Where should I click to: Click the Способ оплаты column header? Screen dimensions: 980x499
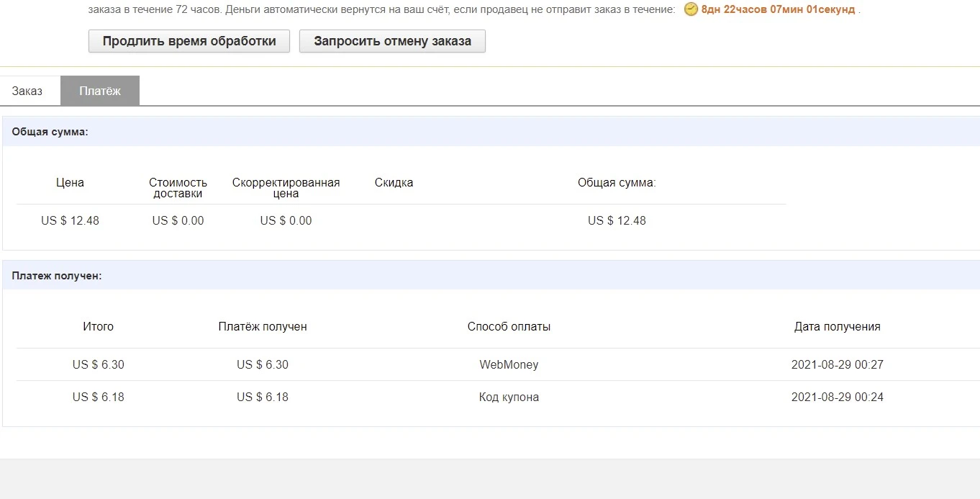pyautogui.click(x=509, y=327)
